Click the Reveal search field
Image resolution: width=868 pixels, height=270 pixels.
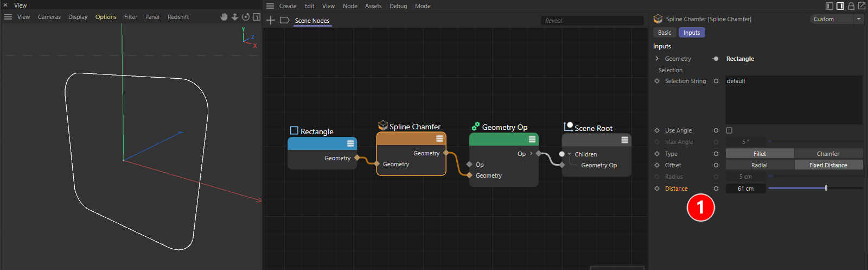click(x=591, y=21)
